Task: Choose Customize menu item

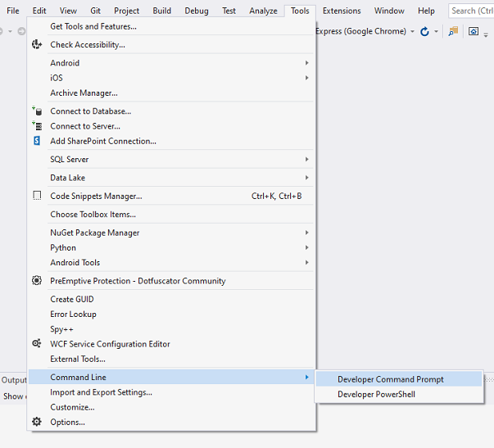Action: pos(172,407)
